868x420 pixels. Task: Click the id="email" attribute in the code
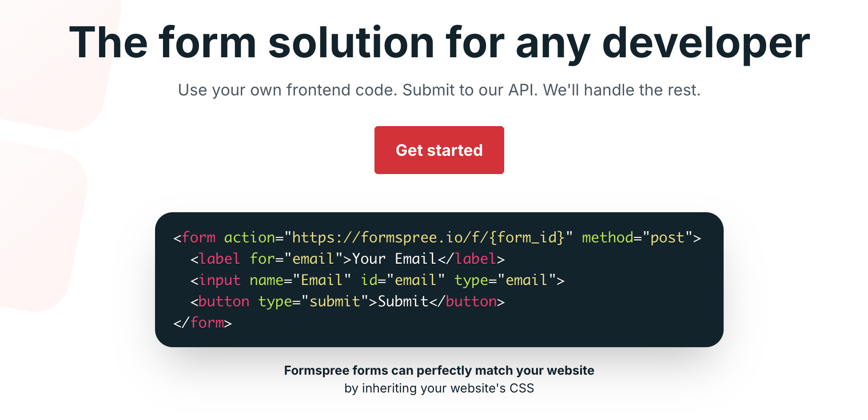(x=402, y=280)
